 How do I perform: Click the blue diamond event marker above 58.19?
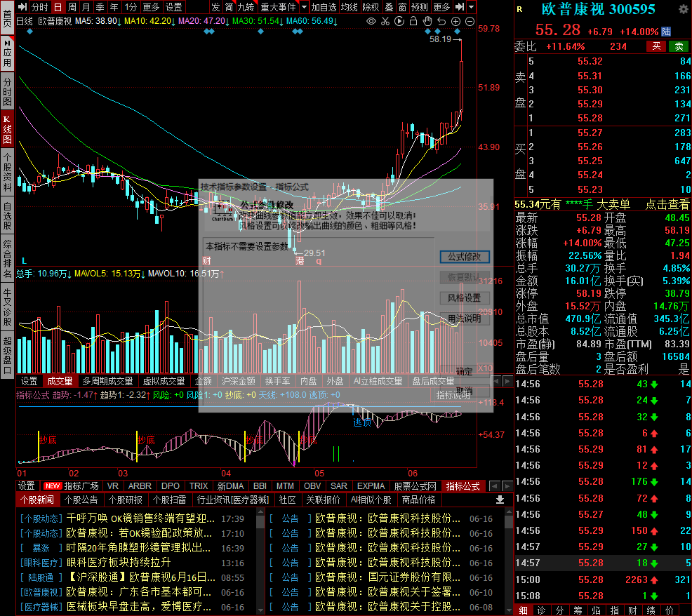(x=457, y=32)
